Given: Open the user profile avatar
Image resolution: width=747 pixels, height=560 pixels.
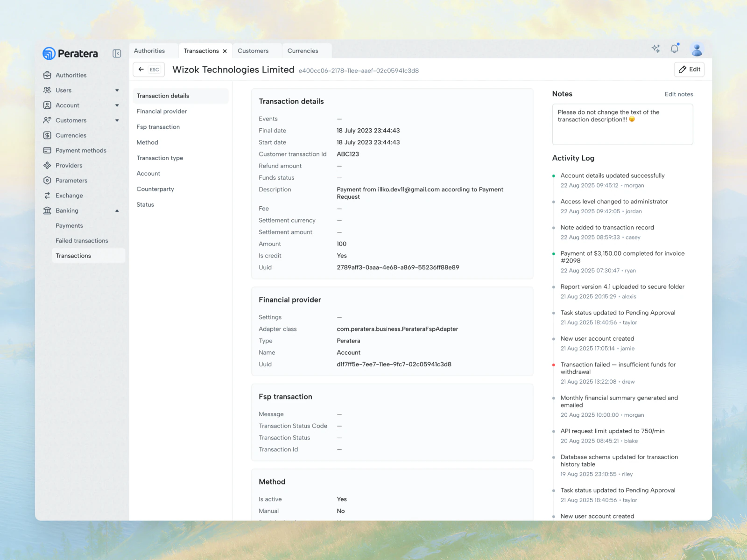Looking at the screenshot, I should [697, 49].
